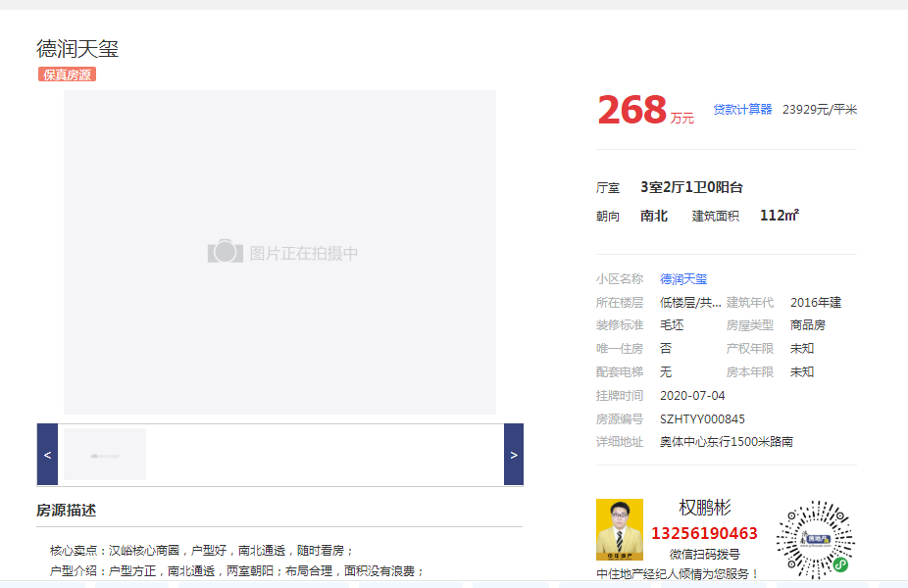
Task: Click the camera placeholder icon in main photo
Action: (x=225, y=252)
